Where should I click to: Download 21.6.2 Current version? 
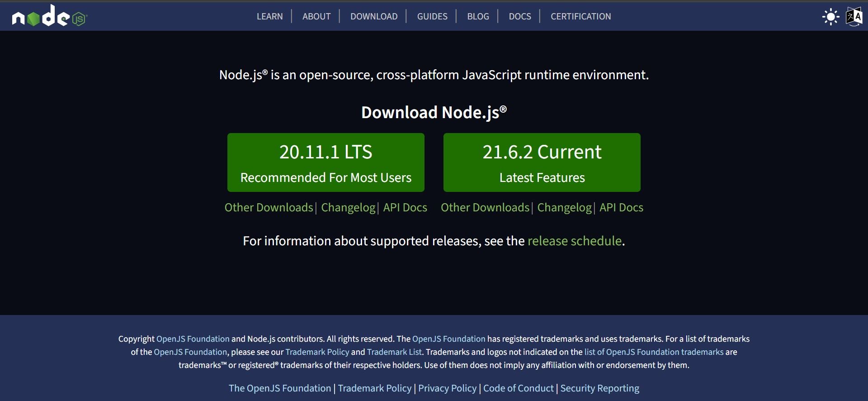(x=542, y=162)
